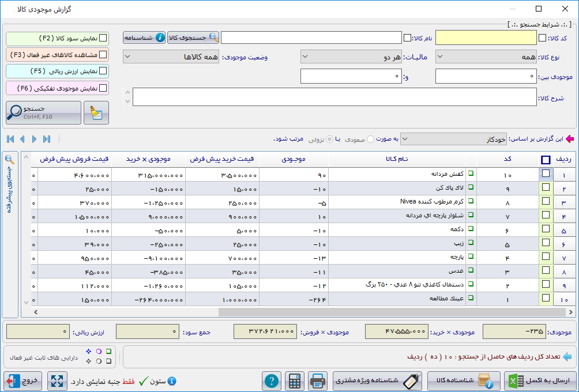Image resolution: width=579 pixels, height=392 pixels.
Task: Check the checkbox for row کفش مردانه
Action: pyautogui.click(x=546, y=174)
